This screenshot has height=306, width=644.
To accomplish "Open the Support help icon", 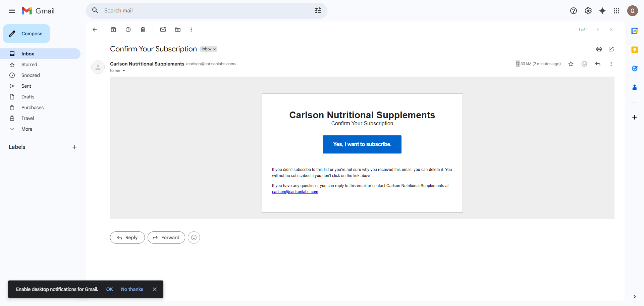I will tap(574, 11).
